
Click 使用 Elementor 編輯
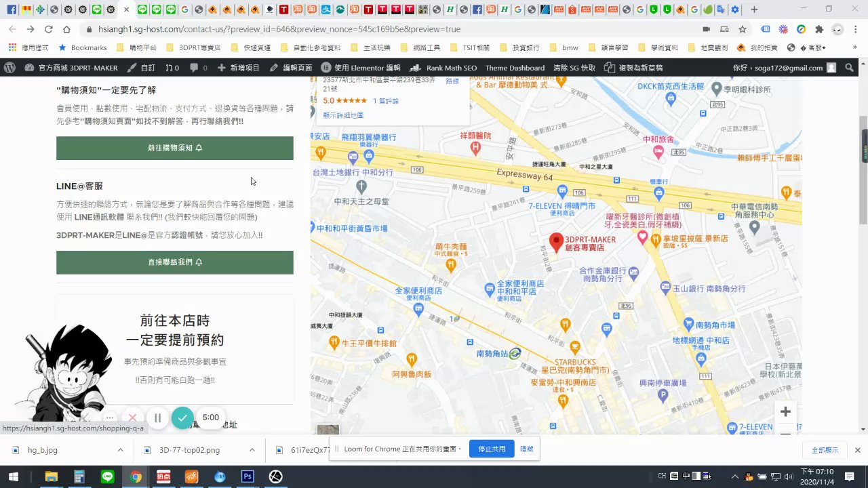pos(361,68)
